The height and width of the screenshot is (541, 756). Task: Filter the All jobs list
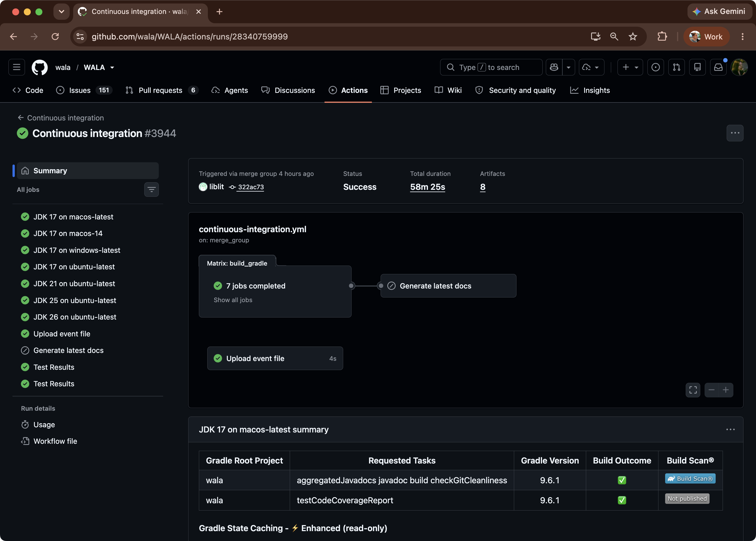[x=151, y=190]
